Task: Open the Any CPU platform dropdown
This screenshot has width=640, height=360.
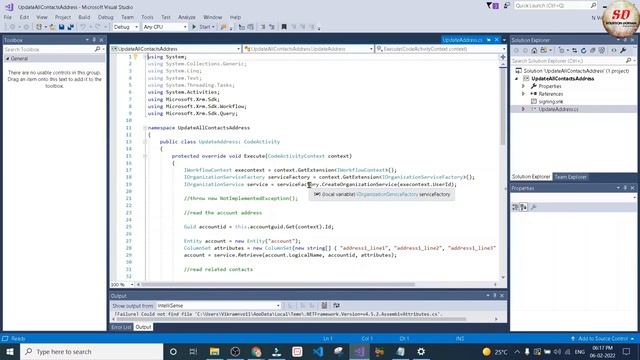Action: coord(165,27)
